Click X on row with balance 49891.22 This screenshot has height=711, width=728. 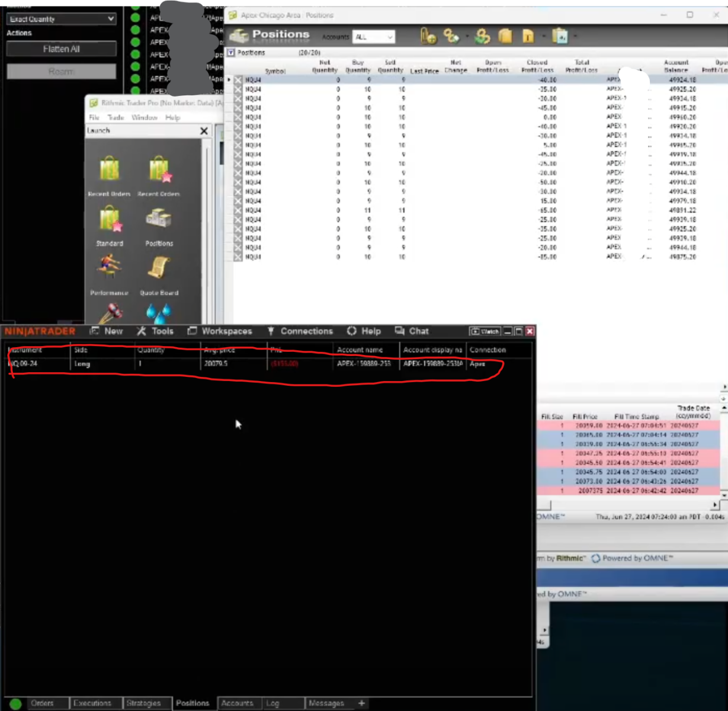click(238, 210)
